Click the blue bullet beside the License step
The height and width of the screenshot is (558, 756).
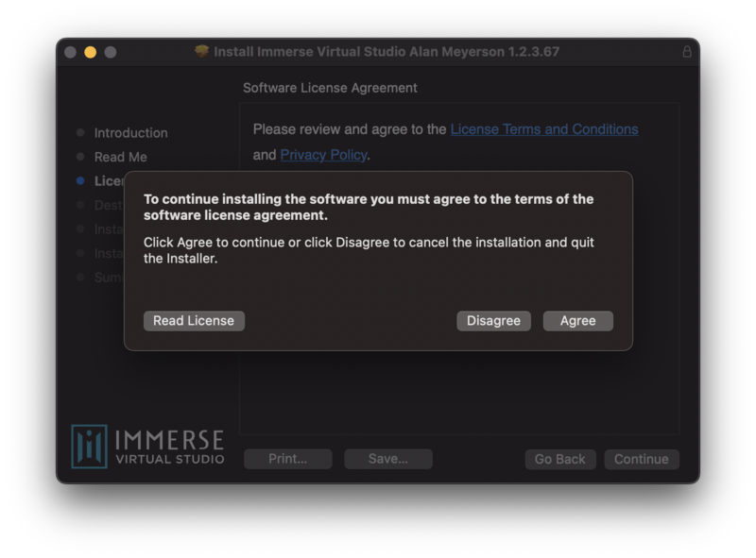click(80, 180)
